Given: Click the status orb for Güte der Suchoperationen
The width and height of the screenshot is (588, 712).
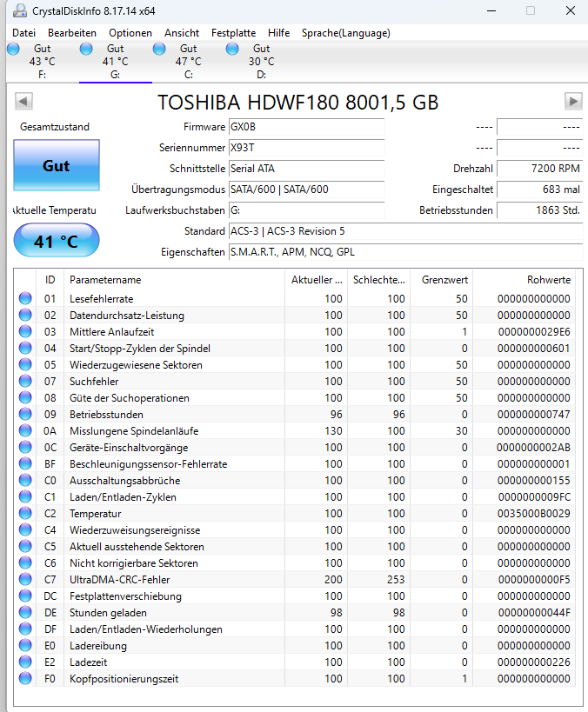Looking at the screenshot, I should pyautogui.click(x=25, y=397).
